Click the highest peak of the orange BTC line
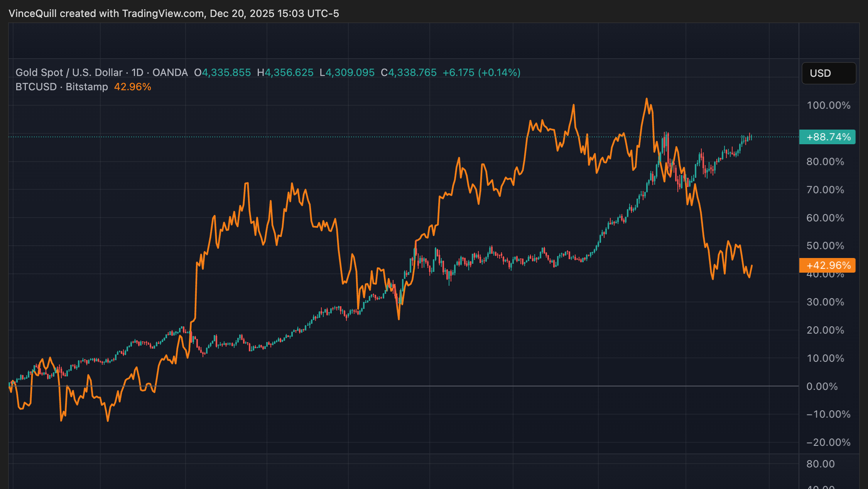This screenshot has width=868, height=489. coord(647,99)
